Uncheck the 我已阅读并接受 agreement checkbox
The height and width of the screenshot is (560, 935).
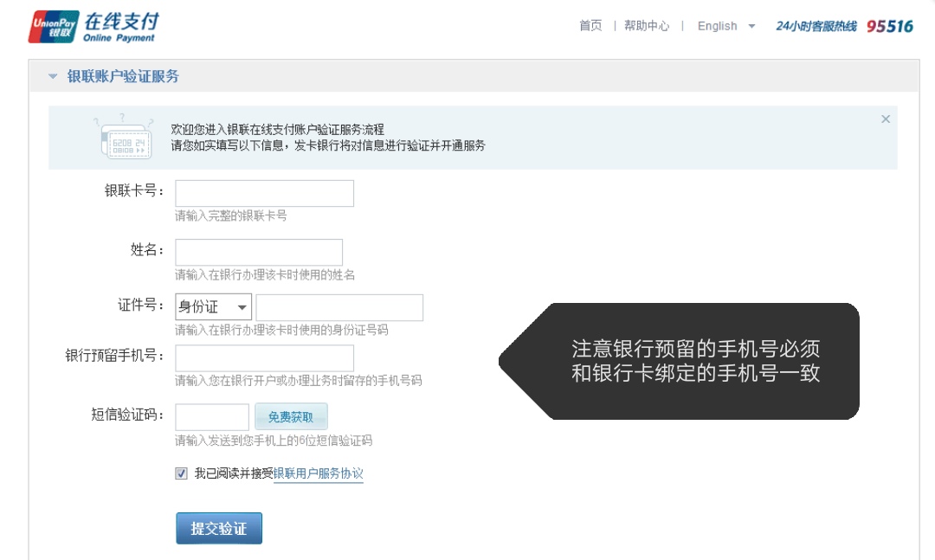click(180, 473)
